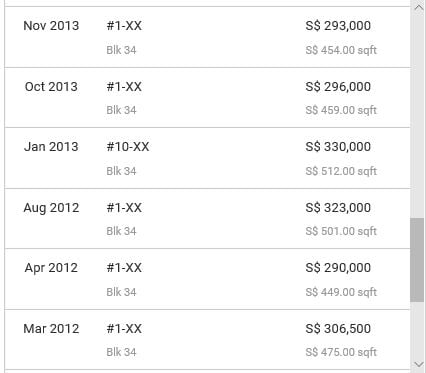Select the Aug 2012 transaction row
The width and height of the screenshot is (426, 373).
pos(208,218)
